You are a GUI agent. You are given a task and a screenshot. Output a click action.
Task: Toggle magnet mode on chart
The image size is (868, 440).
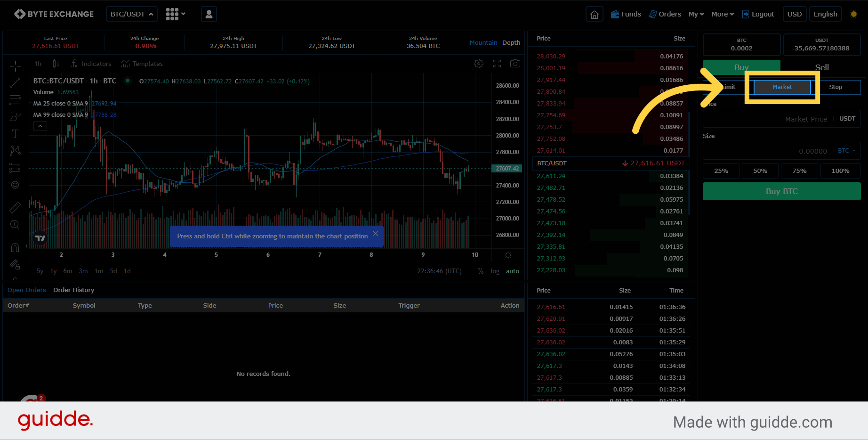pyautogui.click(x=15, y=247)
